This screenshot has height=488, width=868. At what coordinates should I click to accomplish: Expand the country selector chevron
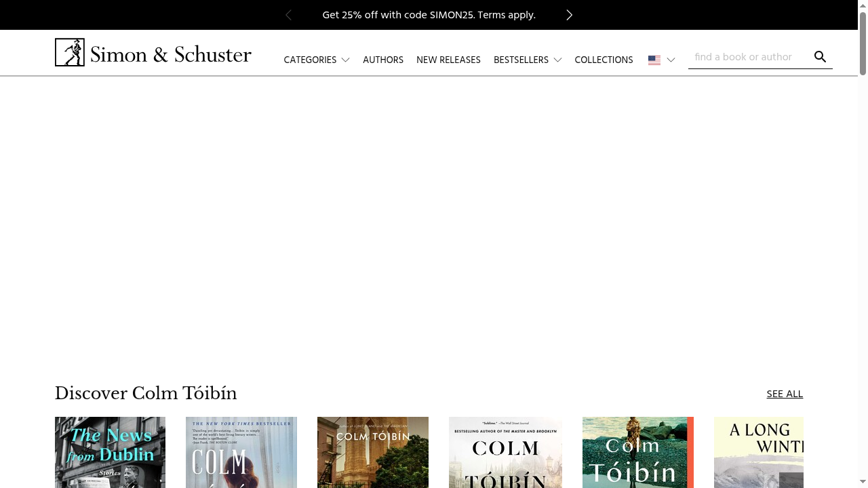pos(671,60)
